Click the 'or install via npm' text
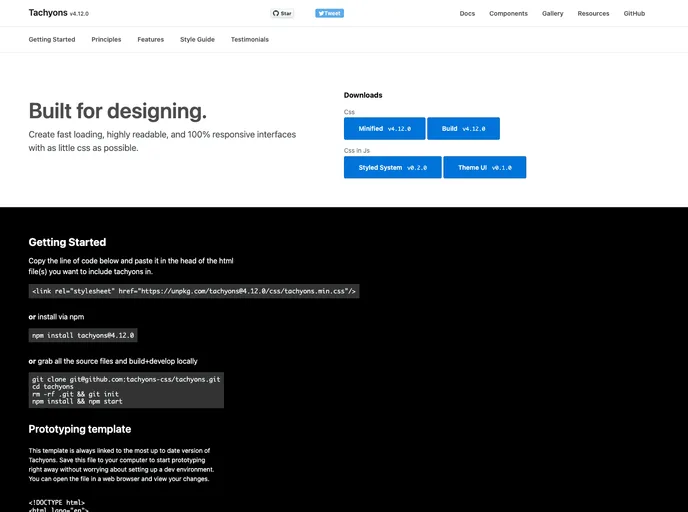Viewport: 688px width, 512px height. pyautogui.click(x=56, y=317)
